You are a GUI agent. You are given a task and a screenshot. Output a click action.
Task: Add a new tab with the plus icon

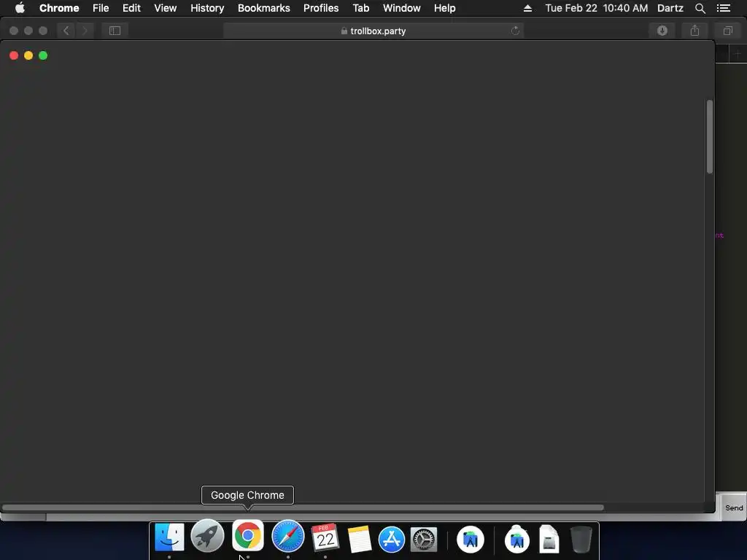pyautogui.click(x=738, y=54)
